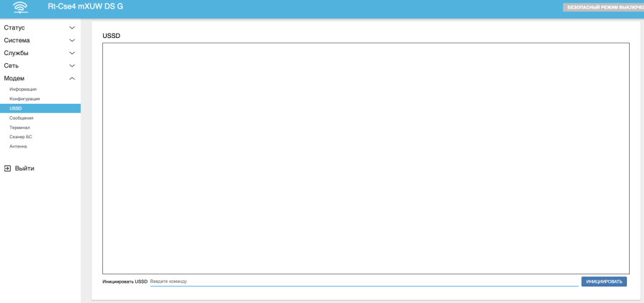Viewport: 644px width, 303px height.
Task: Select the USSD sidebar item
Action: point(16,108)
